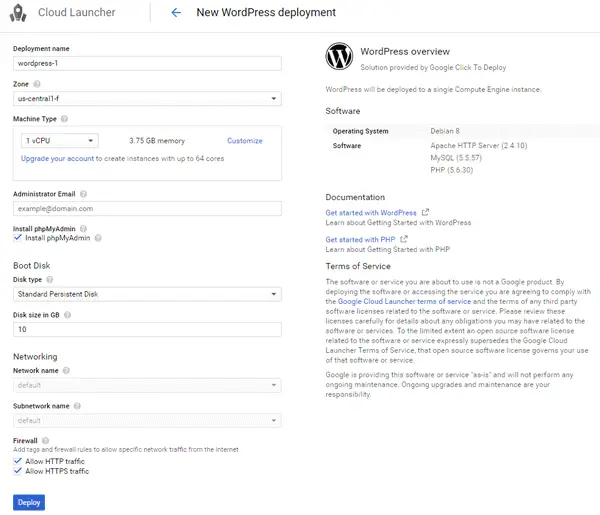Click Solution provided by Google Click To Deploy text
The height and width of the screenshot is (515, 600).
tap(433, 67)
